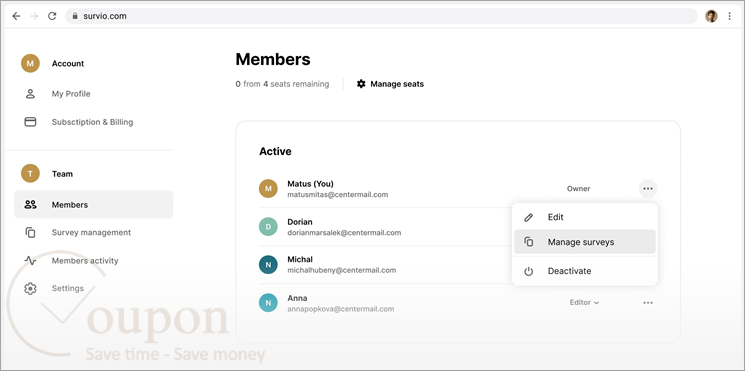This screenshot has width=745, height=371.
Task: Open Manage seats
Action: [x=397, y=84]
